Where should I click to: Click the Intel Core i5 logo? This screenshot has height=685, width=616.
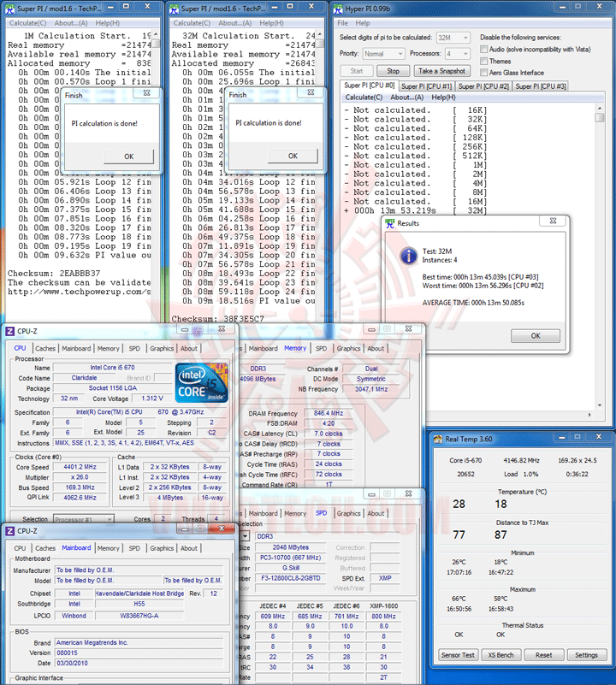[202, 382]
